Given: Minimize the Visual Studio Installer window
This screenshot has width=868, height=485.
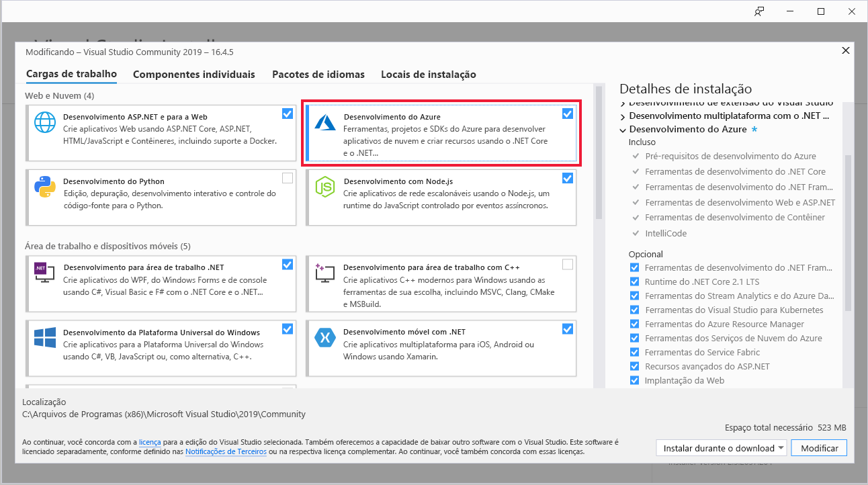Looking at the screenshot, I should pyautogui.click(x=790, y=11).
